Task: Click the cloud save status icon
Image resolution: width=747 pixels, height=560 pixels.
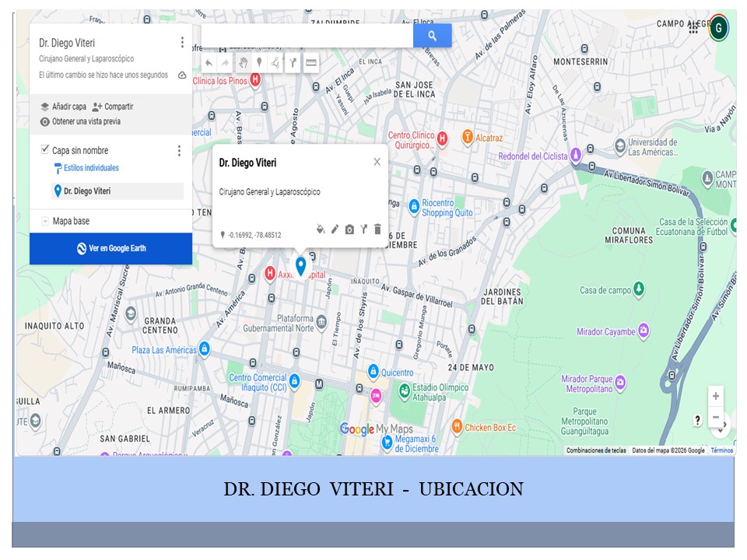Action: coord(182,75)
